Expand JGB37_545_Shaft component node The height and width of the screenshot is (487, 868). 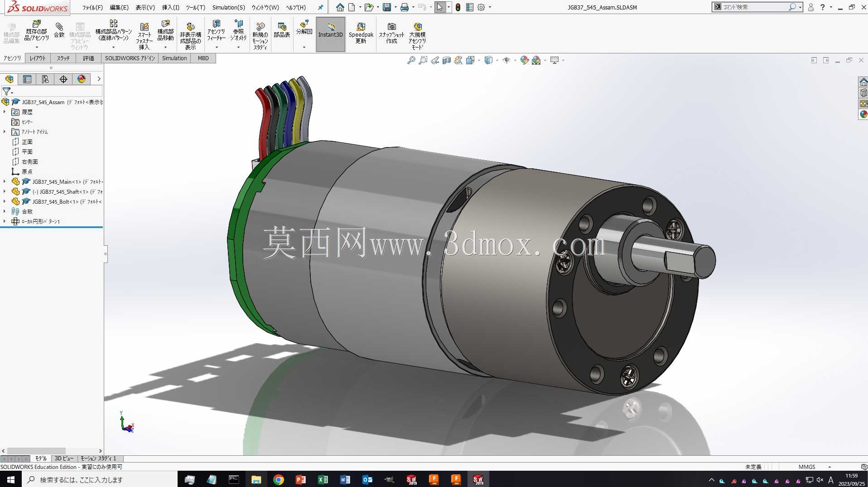click(5, 191)
